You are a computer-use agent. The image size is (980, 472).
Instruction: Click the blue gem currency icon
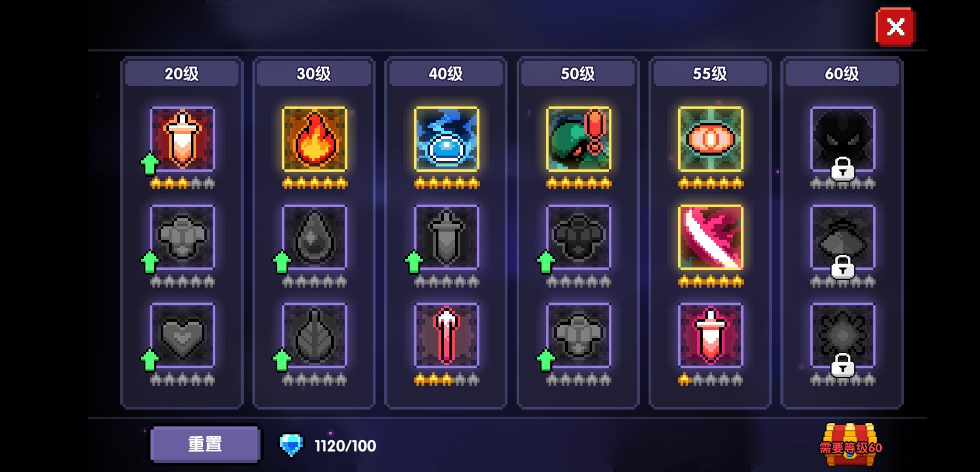tap(291, 445)
